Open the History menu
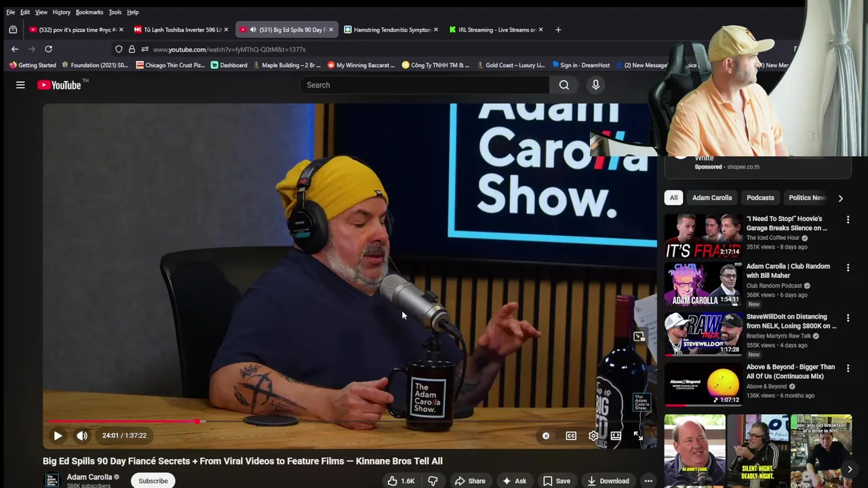868x488 pixels. click(x=61, y=12)
